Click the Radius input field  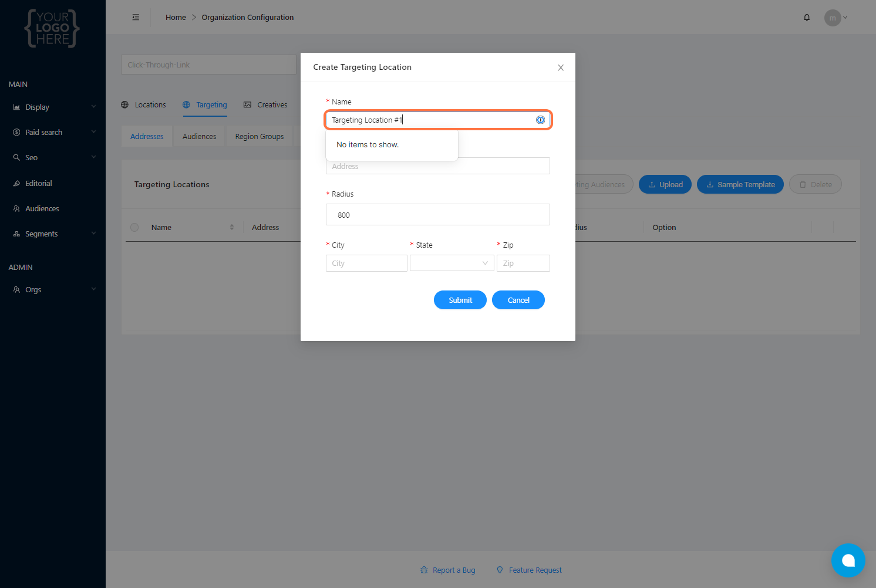click(x=437, y=215)
